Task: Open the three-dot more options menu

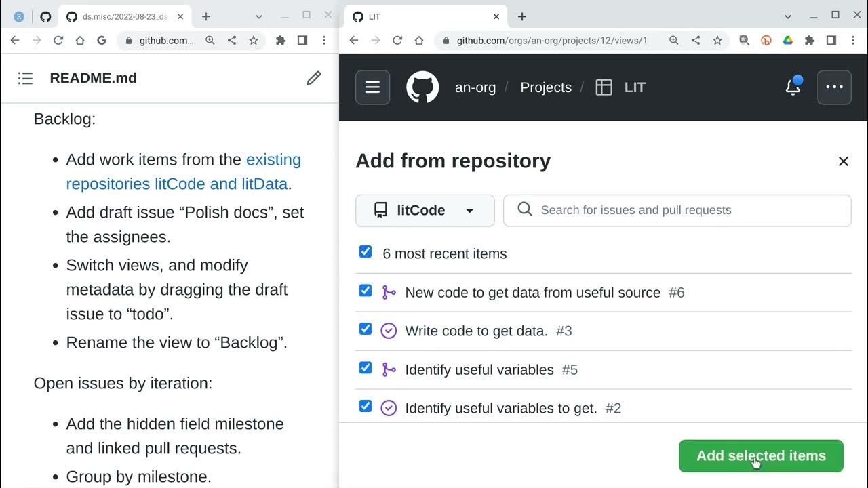Action: pyautogui.click(x=834, y=87)
